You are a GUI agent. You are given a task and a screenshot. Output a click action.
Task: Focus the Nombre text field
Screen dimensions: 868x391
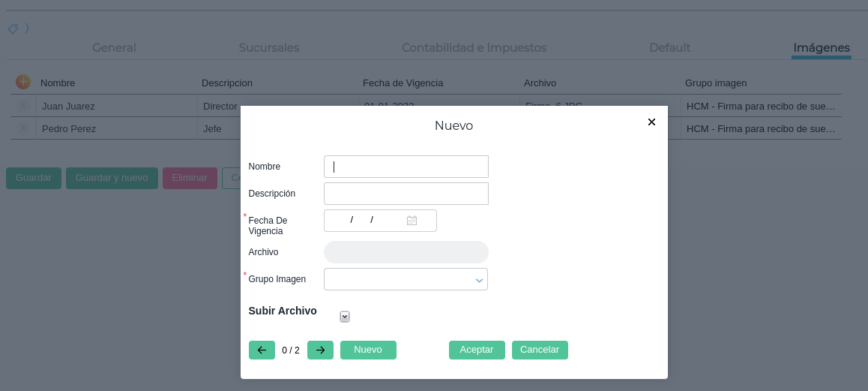tap(406, 167)
